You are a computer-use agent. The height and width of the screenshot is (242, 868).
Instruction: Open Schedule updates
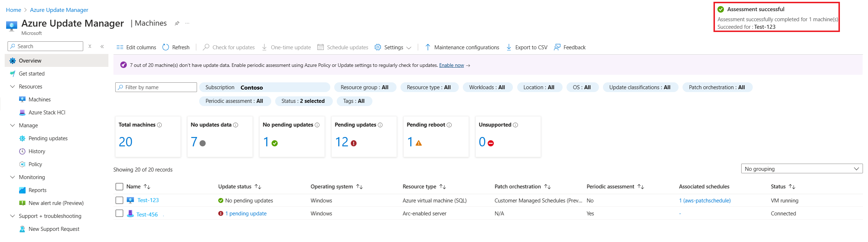coord(343,47)
